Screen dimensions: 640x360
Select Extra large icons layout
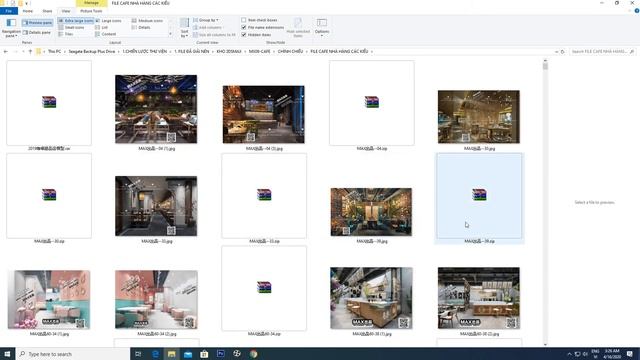[x=76, y=20]
